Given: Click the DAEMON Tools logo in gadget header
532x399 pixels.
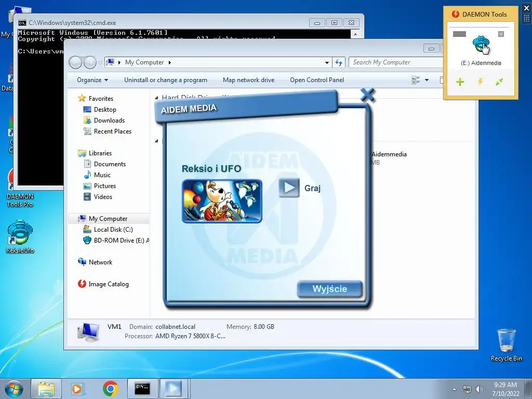Looking at the screenshot, I should [456, 14].
